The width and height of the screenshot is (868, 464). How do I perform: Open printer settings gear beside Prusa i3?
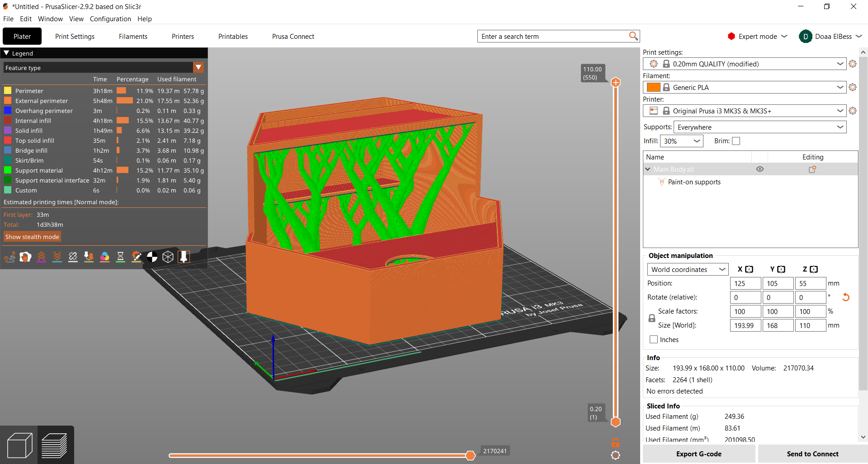[853, 111]
